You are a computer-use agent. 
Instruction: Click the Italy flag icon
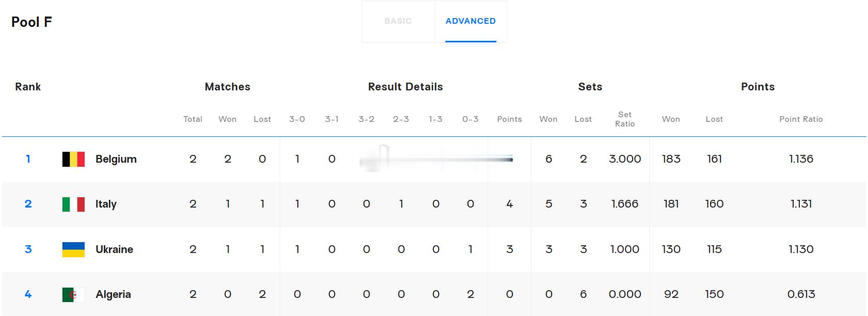[73, 204]
